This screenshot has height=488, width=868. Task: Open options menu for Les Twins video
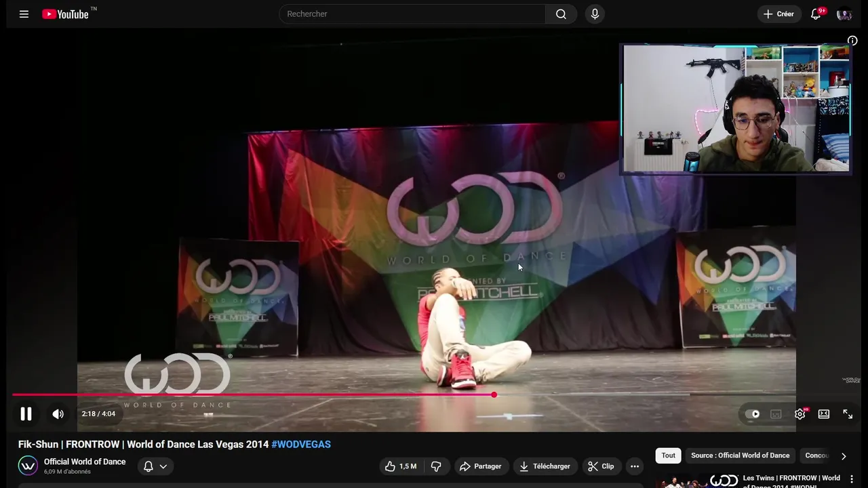pos(852,479)
